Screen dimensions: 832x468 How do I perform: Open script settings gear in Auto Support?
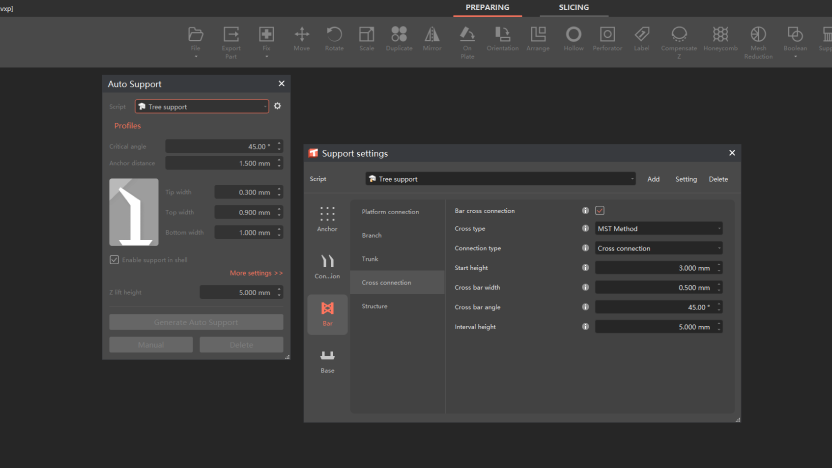278,106
